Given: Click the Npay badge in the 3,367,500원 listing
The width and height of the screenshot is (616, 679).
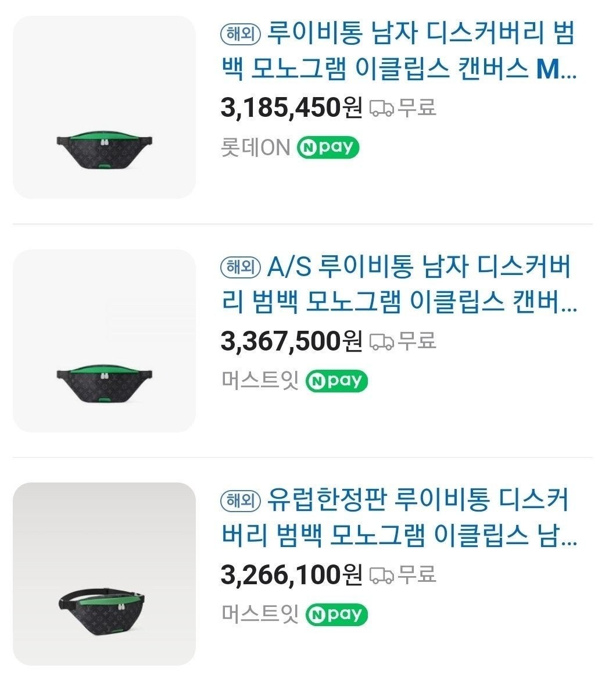Looking at the screenshot, I should [336, 381].
